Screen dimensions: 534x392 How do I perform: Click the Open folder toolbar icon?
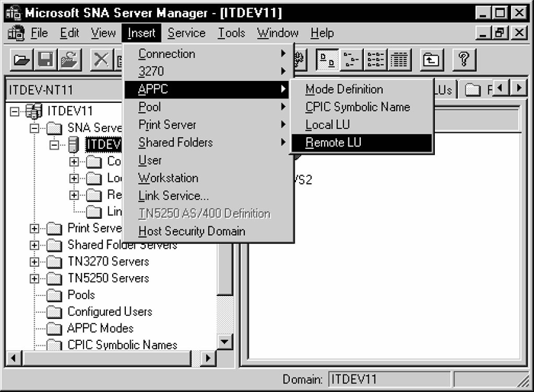pos(22,59)
